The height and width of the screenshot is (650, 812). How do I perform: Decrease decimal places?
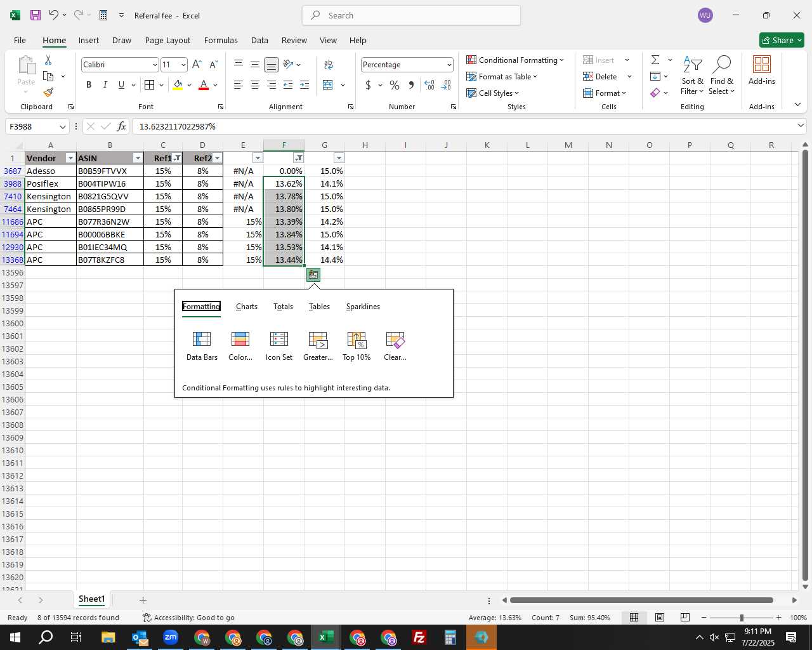click(x=446, y=85)
